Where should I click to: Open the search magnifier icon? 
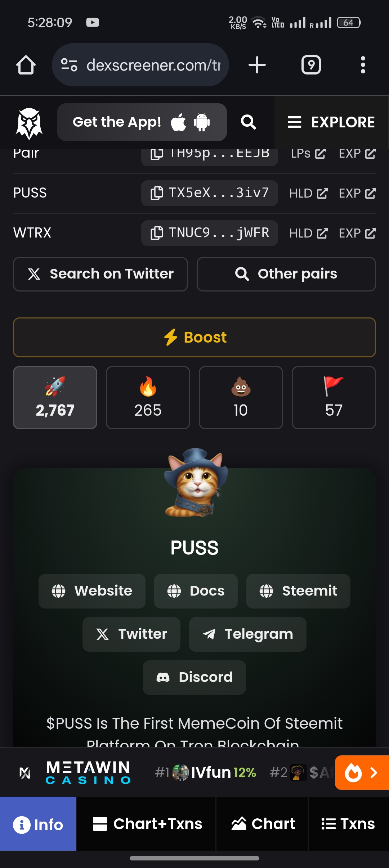coord(248,122)
